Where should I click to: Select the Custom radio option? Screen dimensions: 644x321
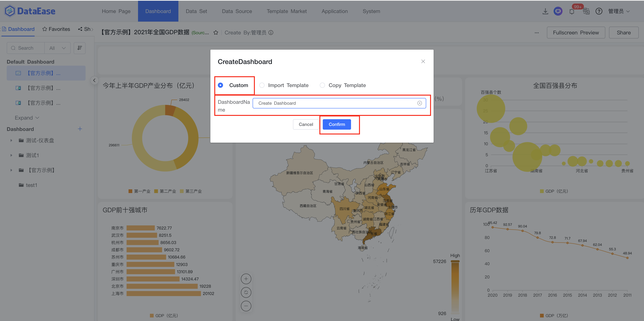click(220, 85)
